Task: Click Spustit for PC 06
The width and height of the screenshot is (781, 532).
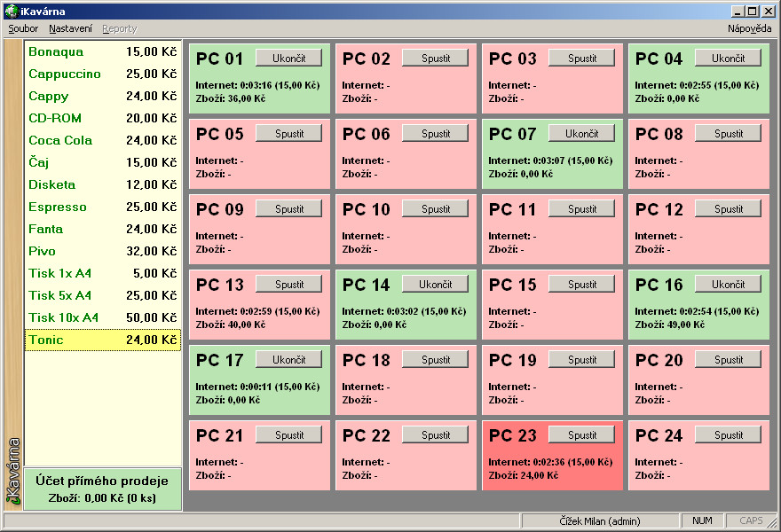Action: point(436,133)
